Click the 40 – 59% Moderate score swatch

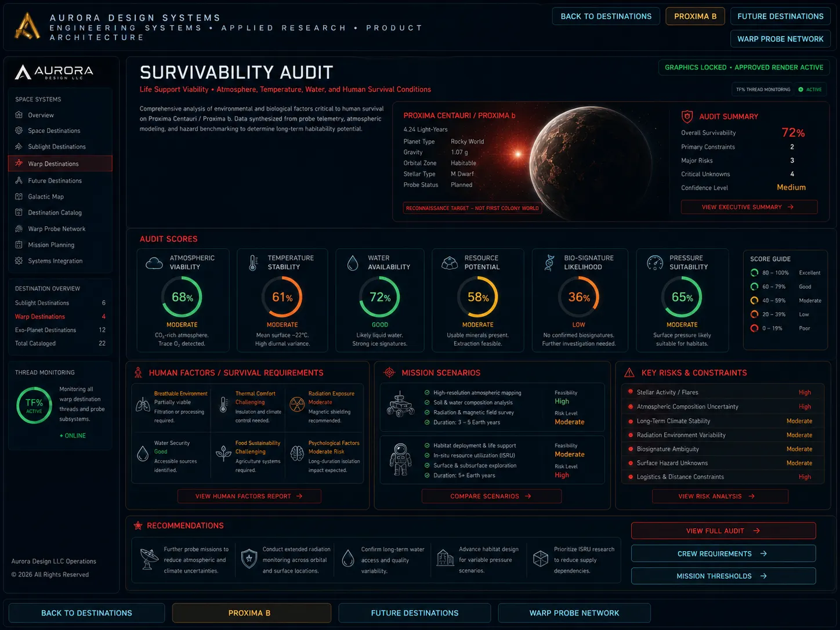754,300
